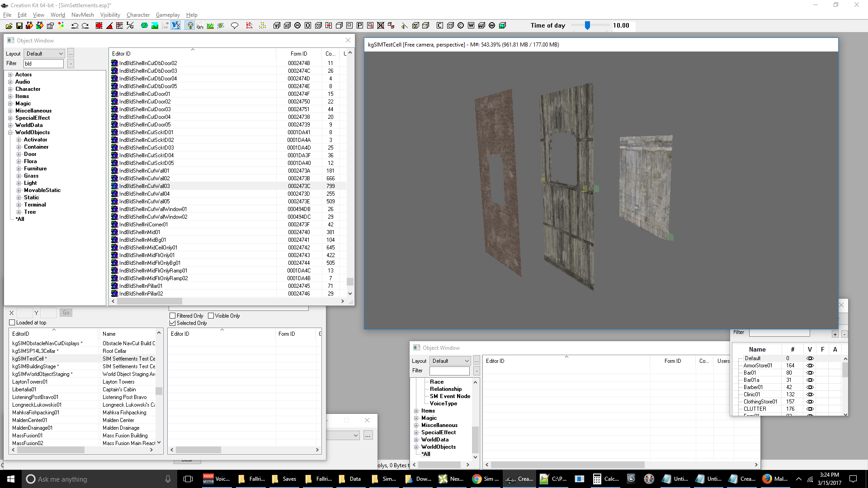
Task: Open the Character menu
Action: pos(138,15)
